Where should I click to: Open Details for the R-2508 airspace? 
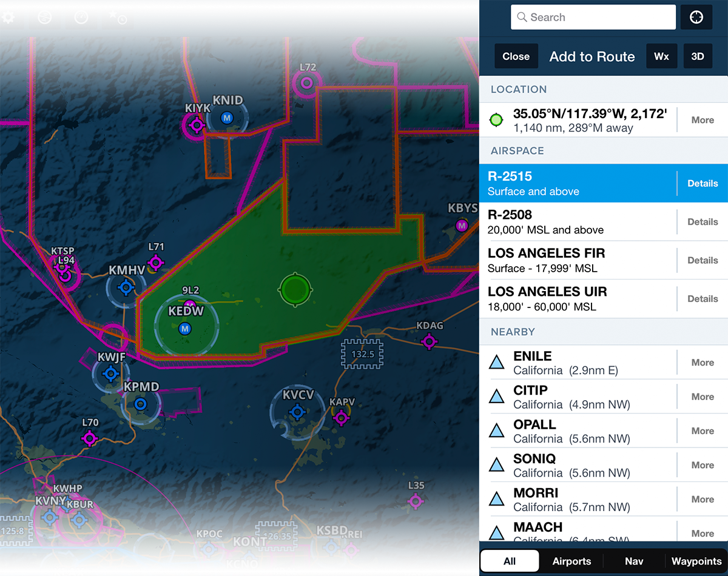pyautogui.click(x=702, y=221)
